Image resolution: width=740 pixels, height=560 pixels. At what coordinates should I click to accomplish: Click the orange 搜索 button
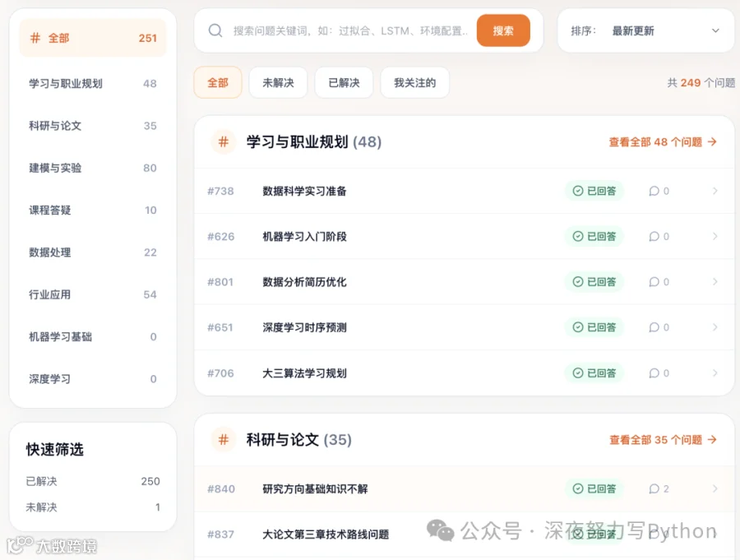[503, 30]
